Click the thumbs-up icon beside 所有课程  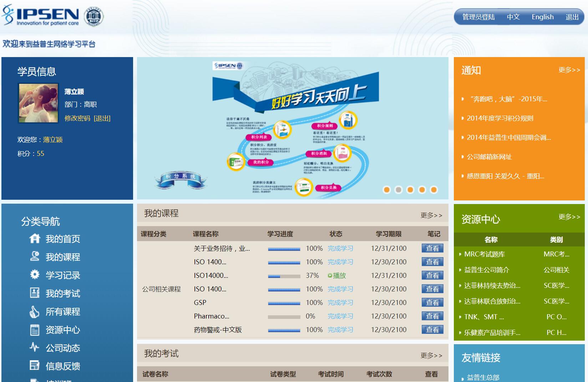point(34,312)
